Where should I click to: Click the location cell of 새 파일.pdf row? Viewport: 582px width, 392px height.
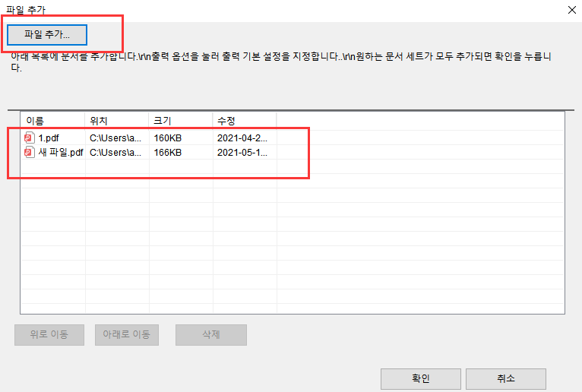[x=115, y=153]
